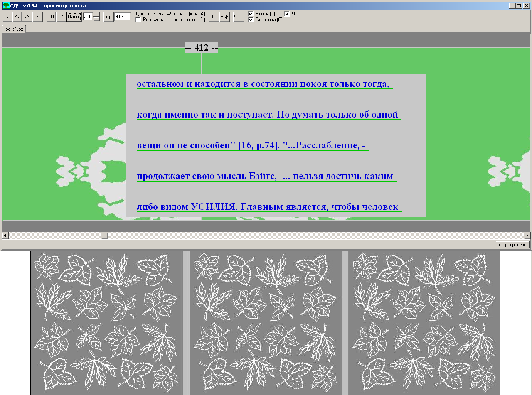Screen dimensions: 532x395
Task: Click the single left arrow '<' button
Action: coord(7,17)
